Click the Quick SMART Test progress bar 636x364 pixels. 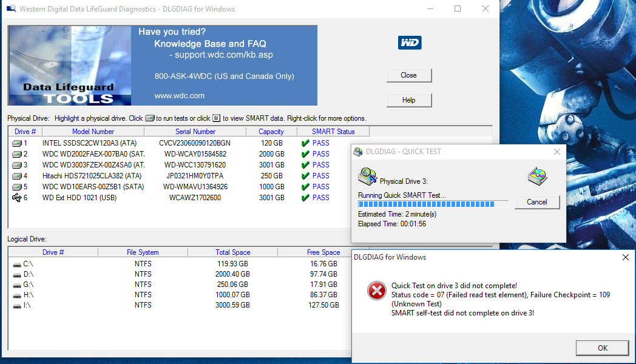[x=433, y=204]
